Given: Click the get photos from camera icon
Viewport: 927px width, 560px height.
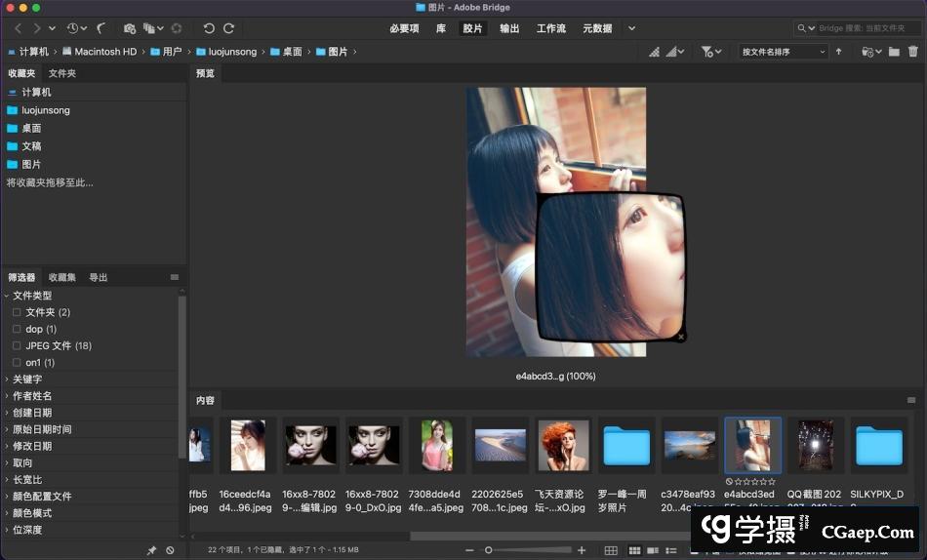Looking at the screenshot, I should tap(130, 29).
